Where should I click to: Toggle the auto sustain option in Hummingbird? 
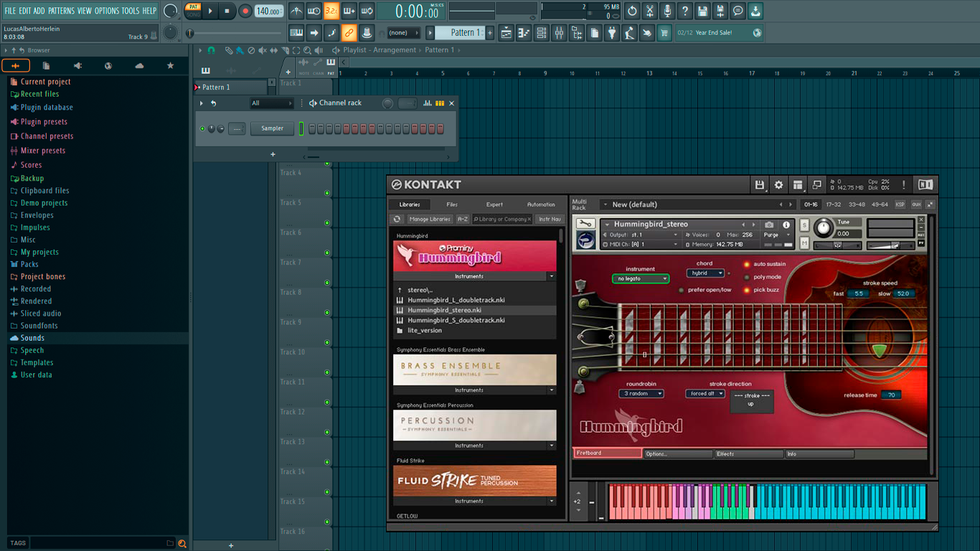[x=747, y=264]
